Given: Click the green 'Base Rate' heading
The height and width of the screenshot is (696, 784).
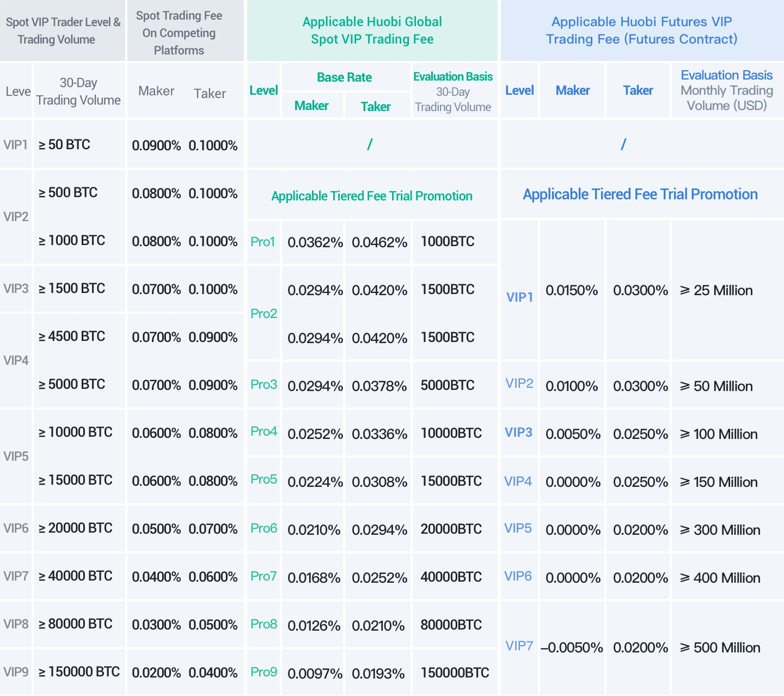Looking at the screenshot, I should 345,77.
